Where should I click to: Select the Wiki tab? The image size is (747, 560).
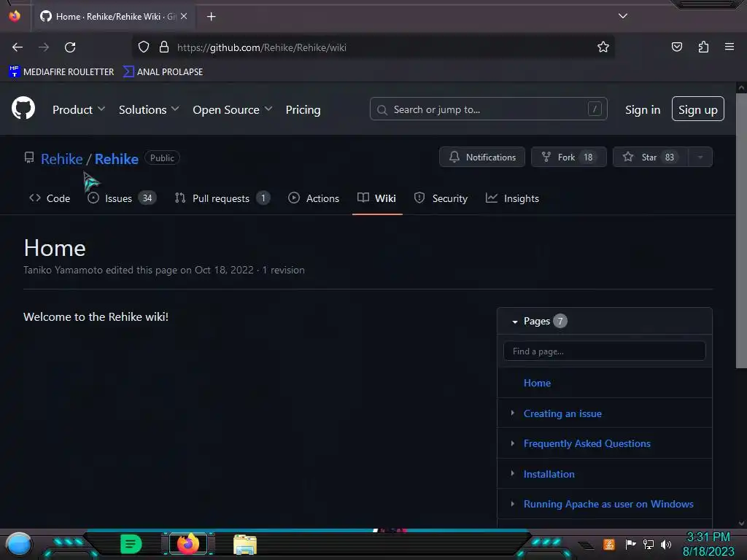coord(377,198)
